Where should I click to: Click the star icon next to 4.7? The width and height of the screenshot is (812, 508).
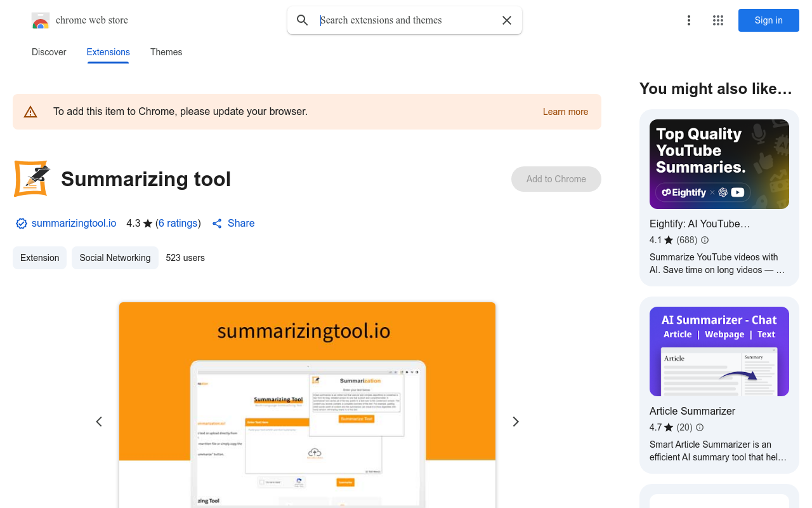point(669,427)
